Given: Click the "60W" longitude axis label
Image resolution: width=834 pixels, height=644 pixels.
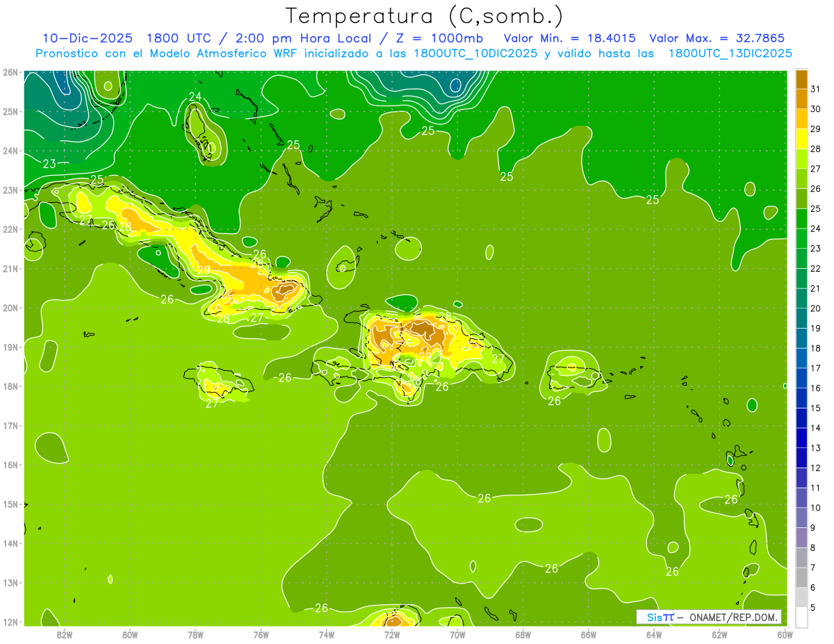Looking at the screenshot, I should 785,635.
